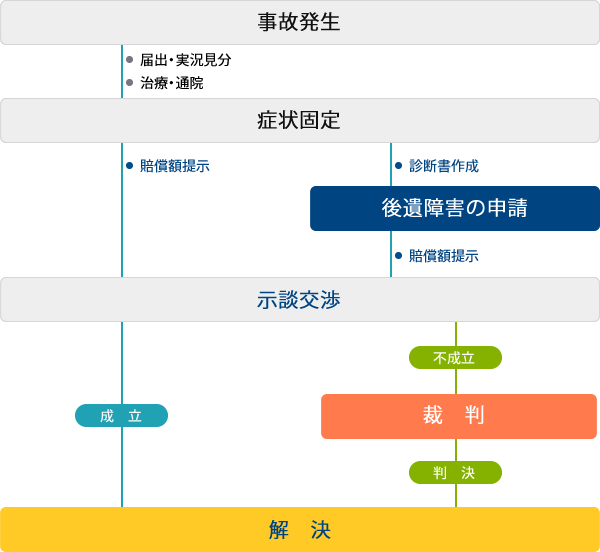Select 賠償額提示 text on the 成立 route line
This screenshot has width=600, height=552.
point(175,166)
